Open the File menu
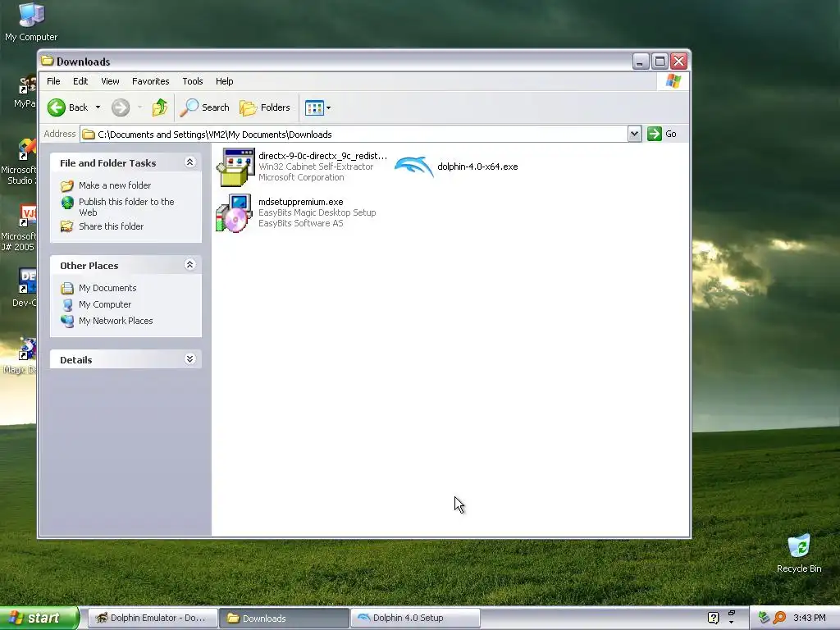Screen dimensions: 840x630 [x=53, y=81]
